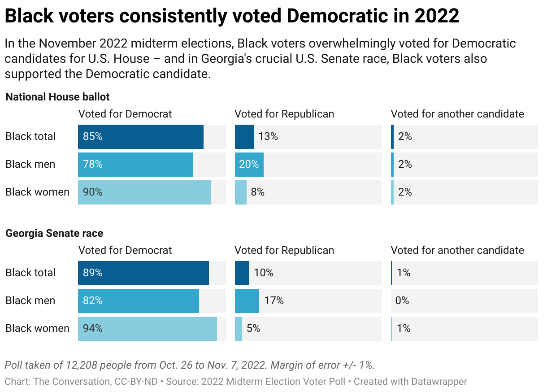Image resolution: width=547 pixels, height=392 pixels.
Task: Select the 8% Republican bar for Black women
Action: 241,192
